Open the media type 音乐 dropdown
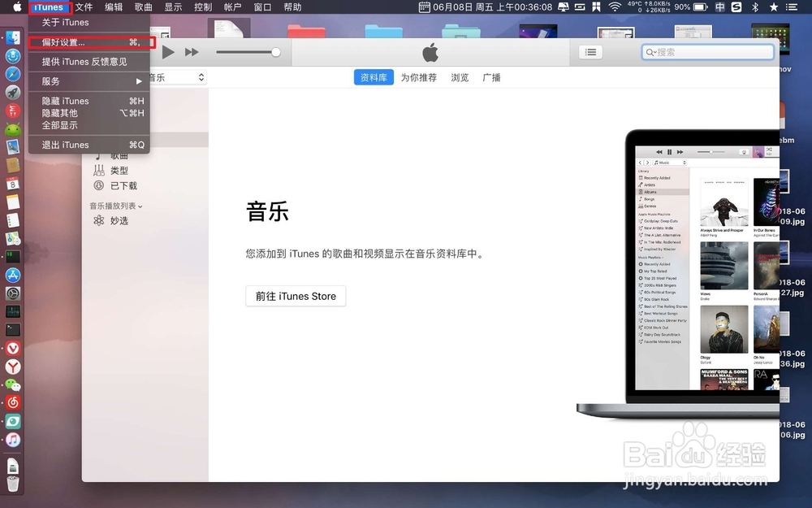 click(177, 77)
